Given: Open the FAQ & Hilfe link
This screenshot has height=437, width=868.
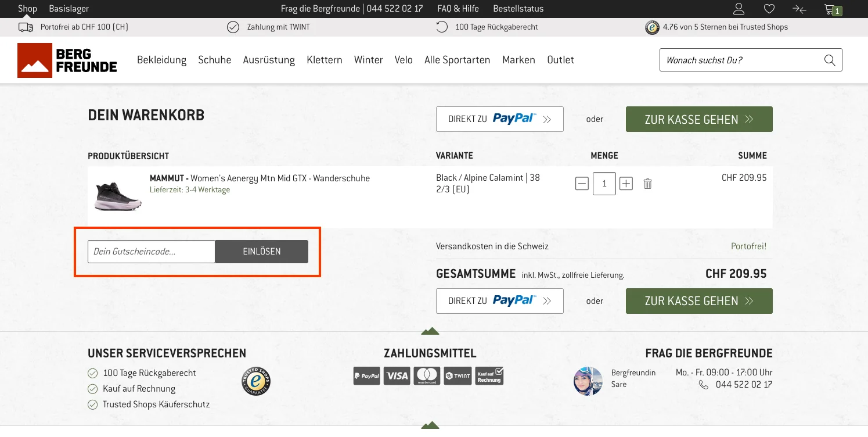Looking at the screenshot, I should pyautogui.click(x=458, y=9).
